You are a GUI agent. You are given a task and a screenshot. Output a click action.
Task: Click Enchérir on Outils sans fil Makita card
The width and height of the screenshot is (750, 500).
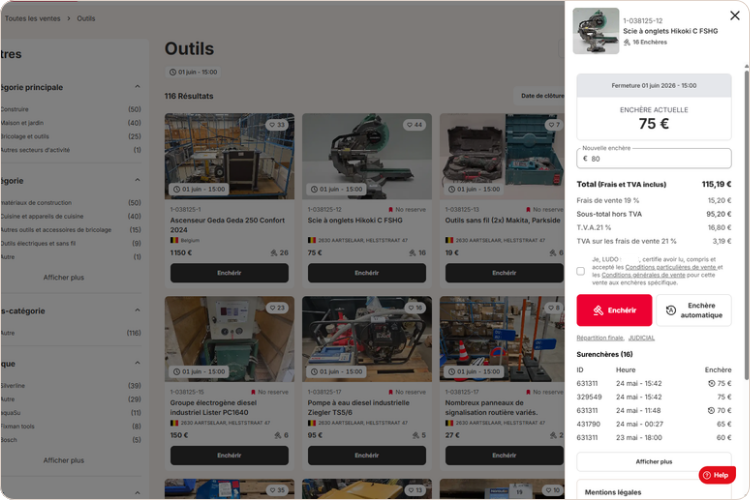coord(505,273)
